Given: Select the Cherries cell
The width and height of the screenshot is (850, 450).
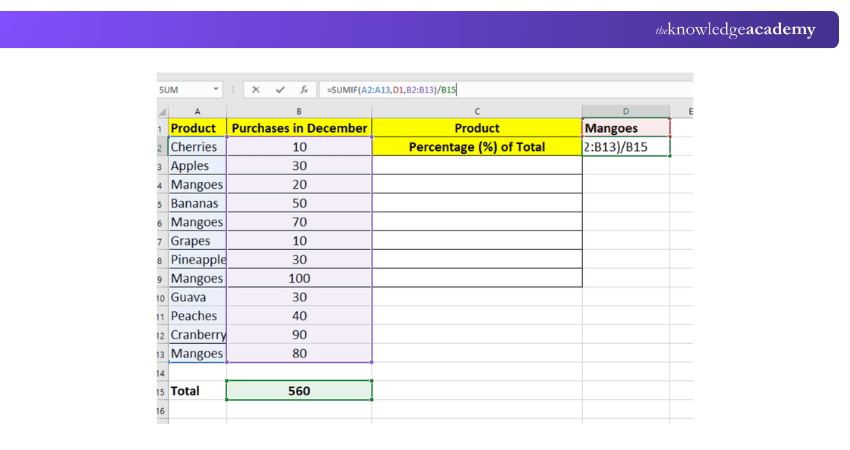Looking at the screenshot, I should pos(197,146).
